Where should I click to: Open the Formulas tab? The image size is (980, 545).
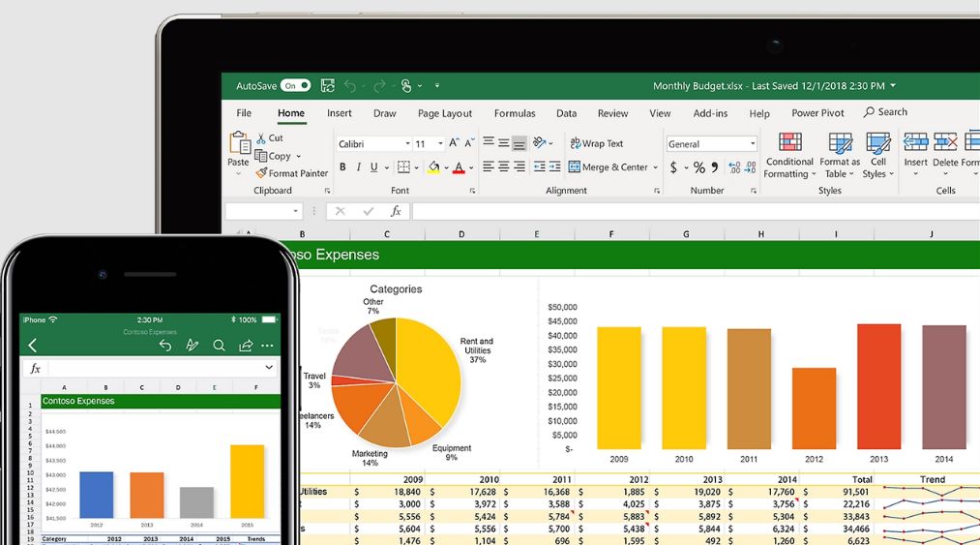tap(515, 113)
